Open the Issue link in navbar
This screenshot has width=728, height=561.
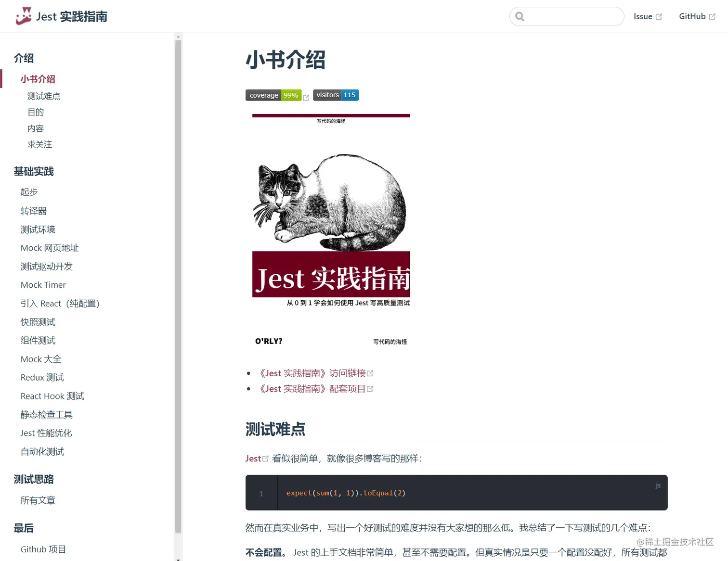tap(648, 16)
